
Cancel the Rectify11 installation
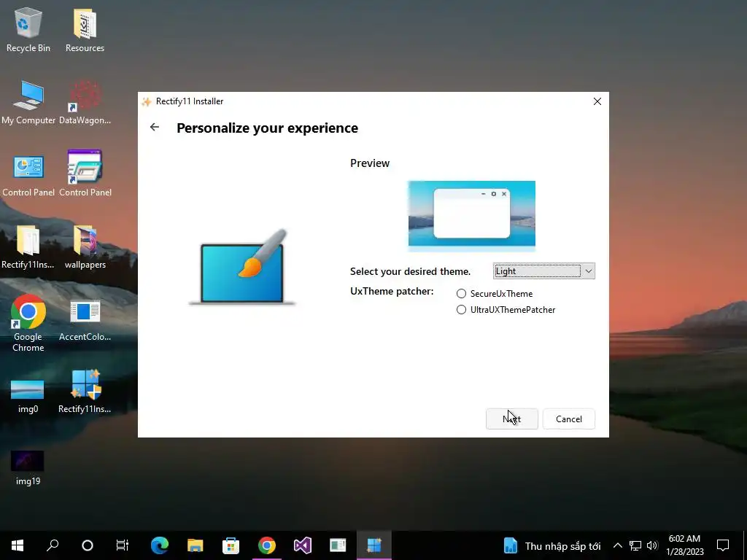tap(569, 419)
